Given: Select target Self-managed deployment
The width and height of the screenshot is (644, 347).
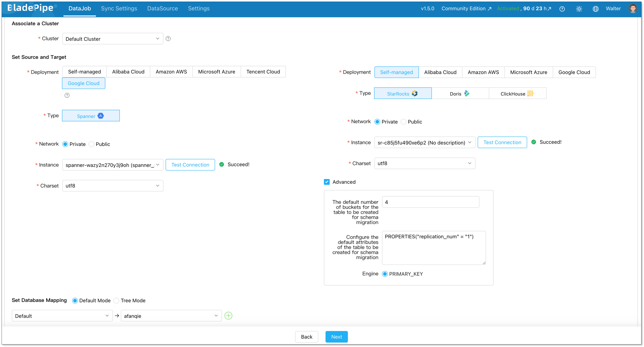Looking at the screenshot, I should pyautogui.click(x=396, y=72).
